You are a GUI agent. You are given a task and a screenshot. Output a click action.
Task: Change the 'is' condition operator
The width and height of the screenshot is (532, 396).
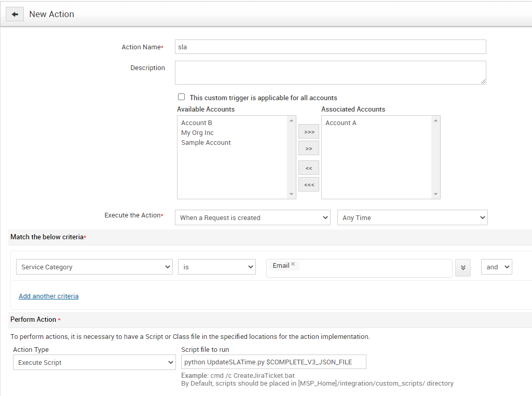point(216,267)
